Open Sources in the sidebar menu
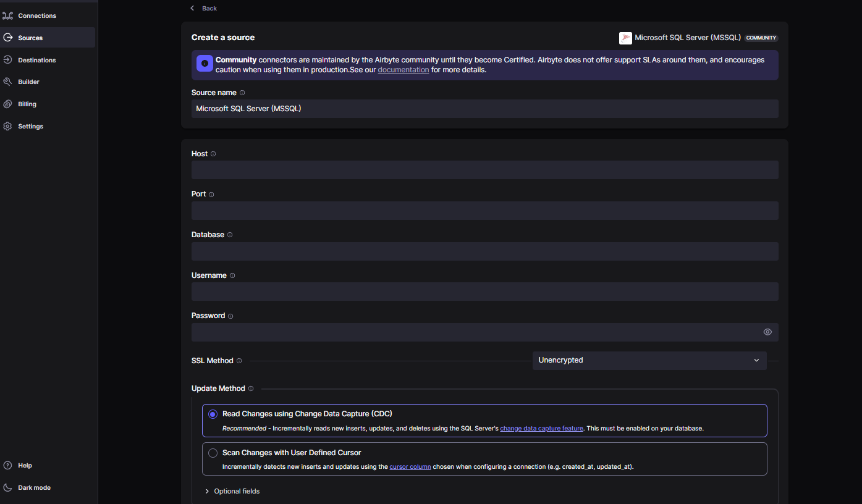Screen dimensions: 862x504 click(x=30, y=38)
